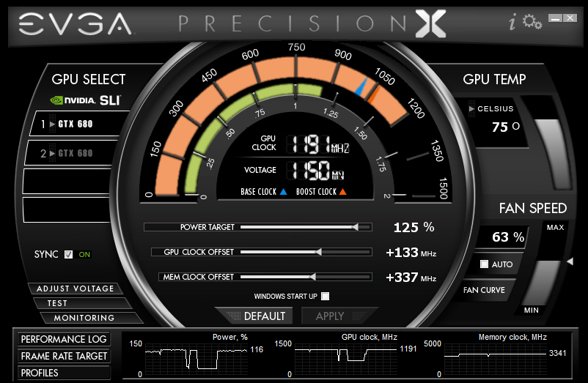Open ADJUST VOLTAGE panel
The width and height of the screenshot is (588, 383).
click(x=75, y=289)
